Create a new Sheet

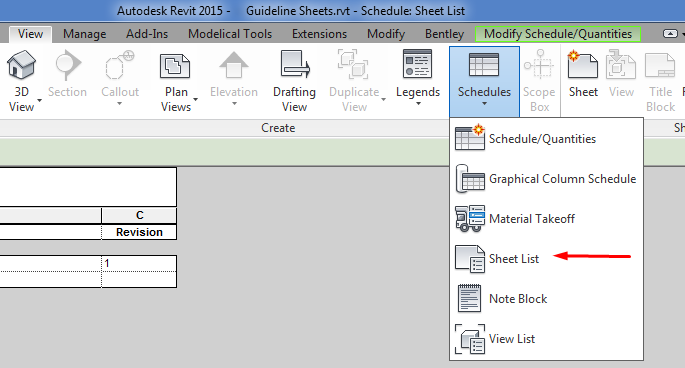tap(583, 74)
